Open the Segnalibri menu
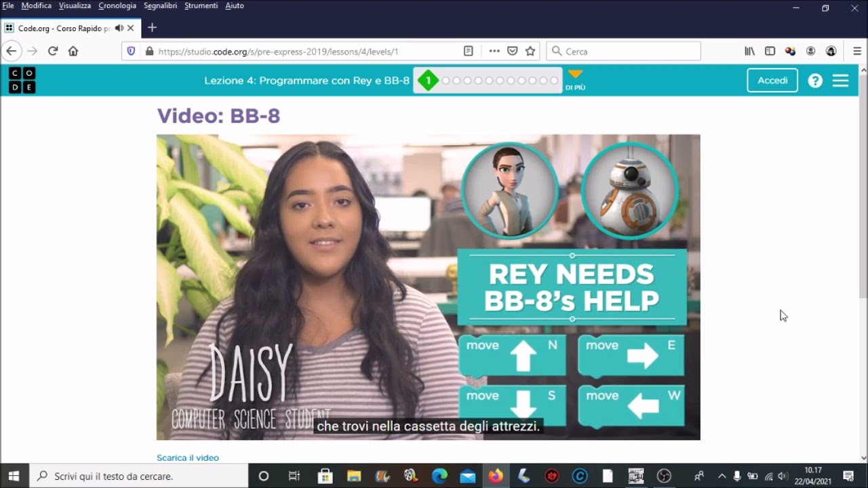The width and height of the screenshot is (868, 488). pyautogui.click(x=160, y=5)
